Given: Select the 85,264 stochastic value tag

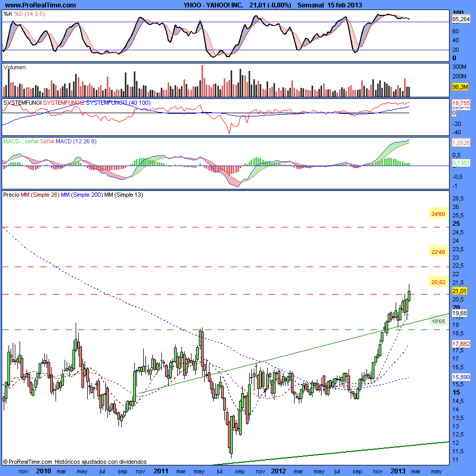Looking at the screenshot, I should (461, 19).
